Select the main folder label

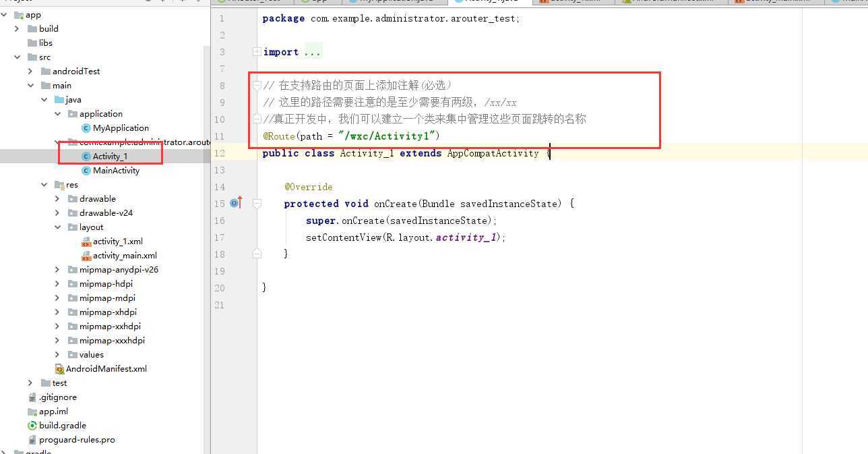click(x=62, y=86)
